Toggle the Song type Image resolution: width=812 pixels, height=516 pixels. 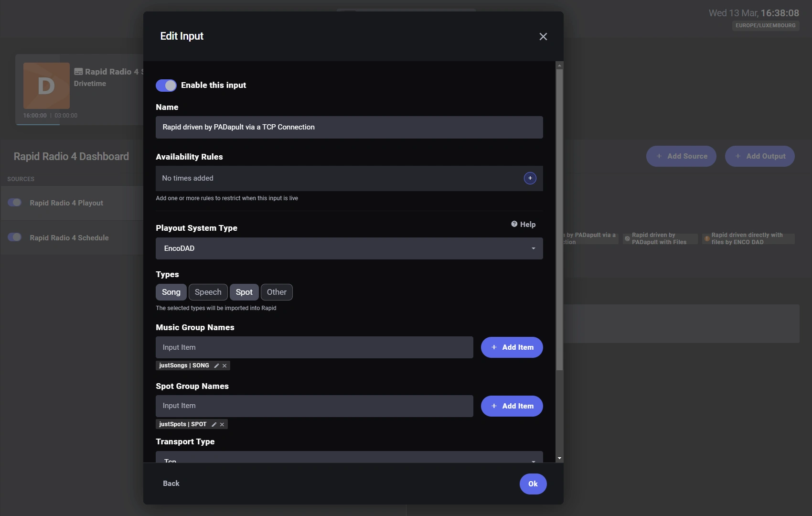click(x=171, y=292)
